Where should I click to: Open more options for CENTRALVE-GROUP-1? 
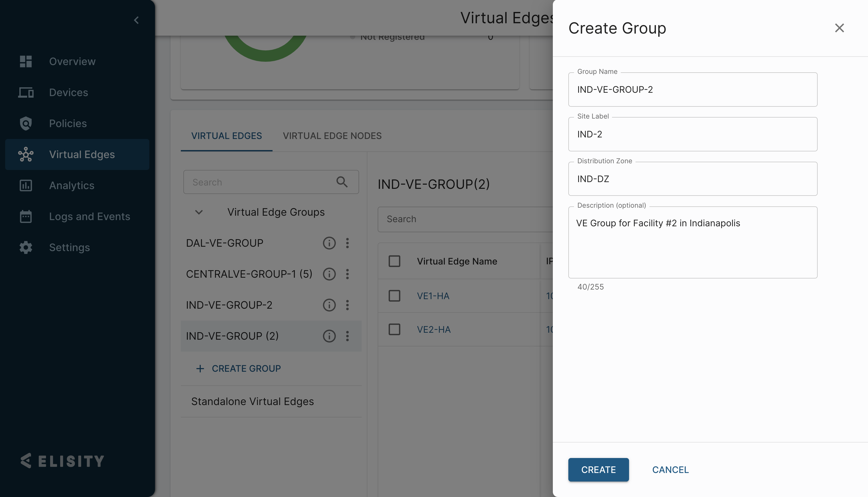pos(347,274)
